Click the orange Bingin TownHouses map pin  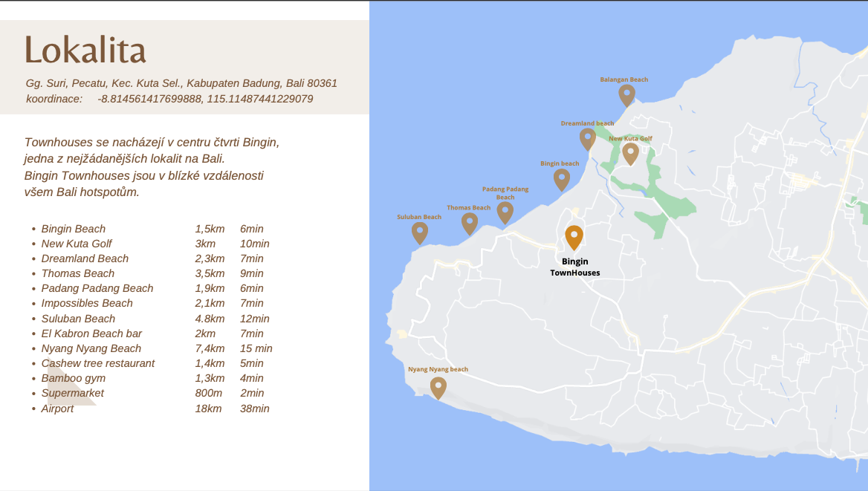click(x=574, y=236)
